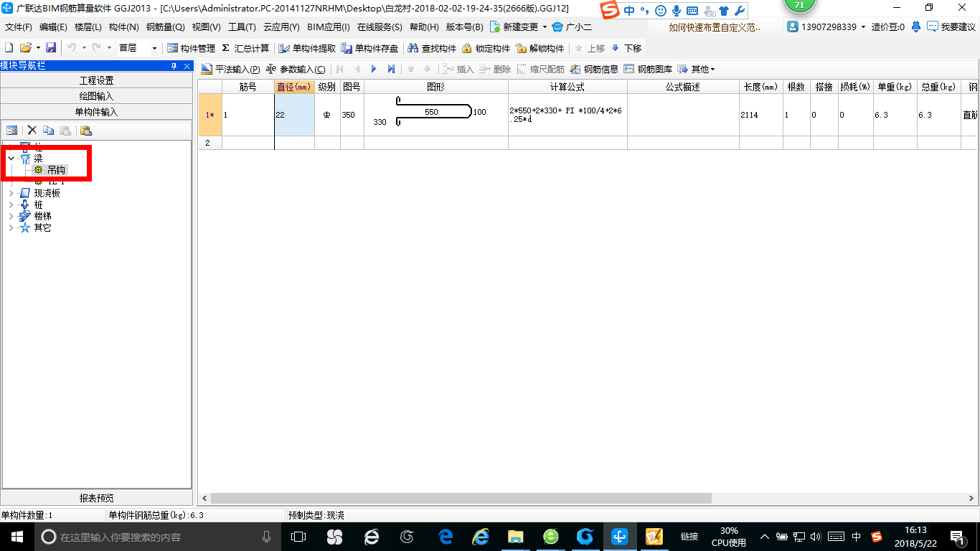Save the project with the floppy disk icon

point(51,48)
